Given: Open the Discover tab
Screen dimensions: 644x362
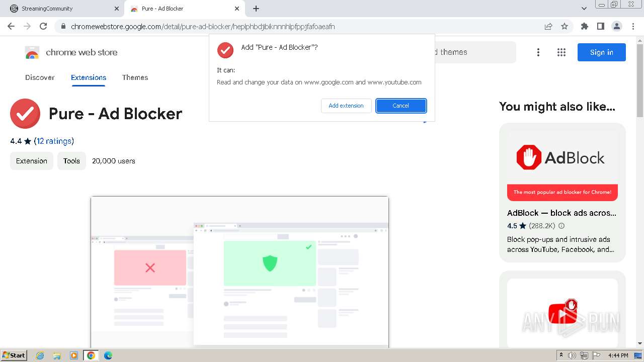Looking at the screenshot, I should 40,77.
